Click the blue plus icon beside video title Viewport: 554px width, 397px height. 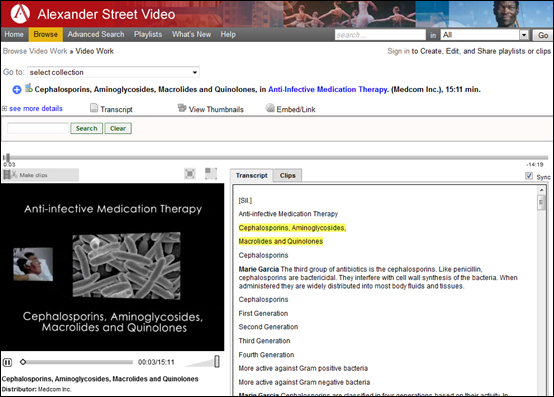(x=17, y=90)
